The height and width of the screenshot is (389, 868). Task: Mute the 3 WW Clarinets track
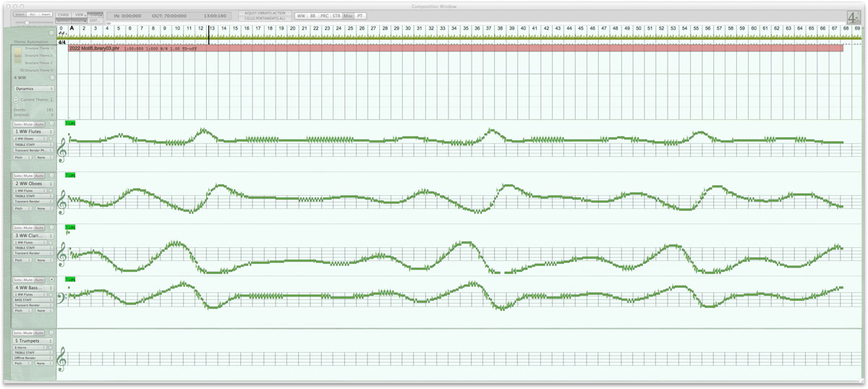click(x=29, y=228)
